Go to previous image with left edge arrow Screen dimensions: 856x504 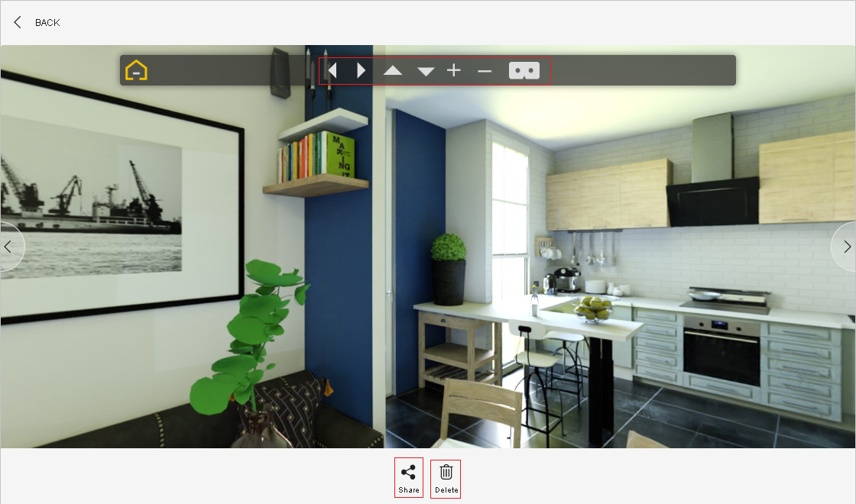[x=9, y=247]
